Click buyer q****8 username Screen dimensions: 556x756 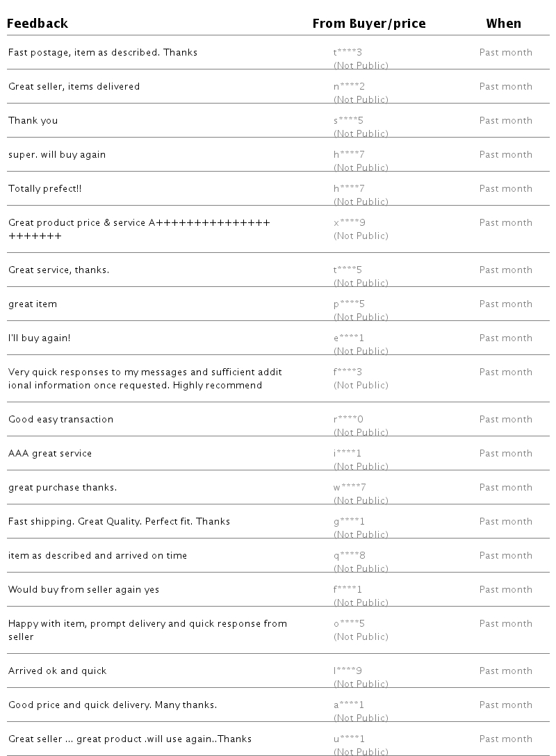(x=349, y=556)
